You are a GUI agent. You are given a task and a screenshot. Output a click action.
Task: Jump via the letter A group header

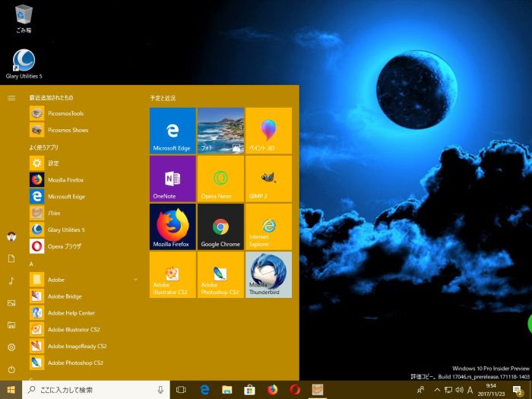[31, 264]
